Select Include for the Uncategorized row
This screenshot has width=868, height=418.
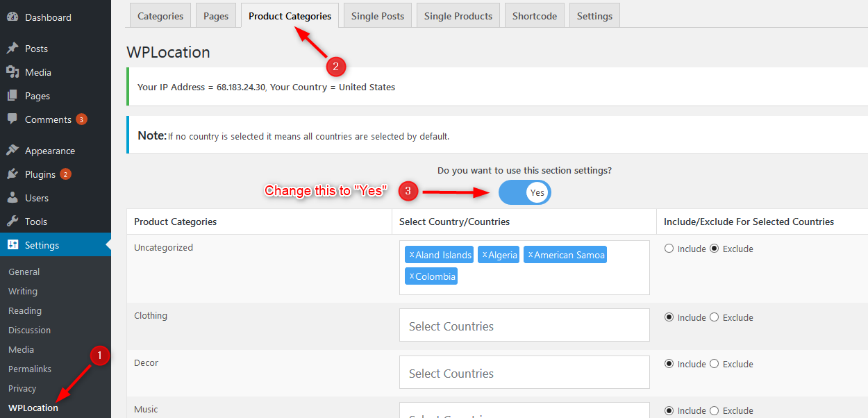(x=669, y=249)
